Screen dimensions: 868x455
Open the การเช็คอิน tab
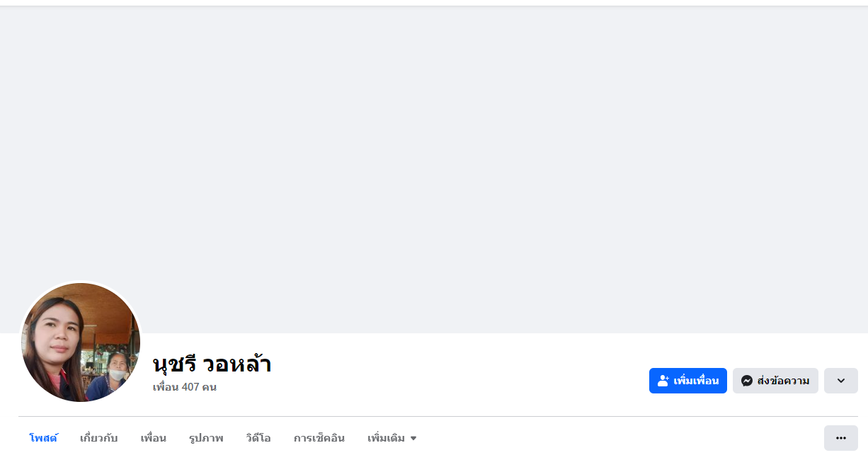pyautogui.click(x=319, y=438)
